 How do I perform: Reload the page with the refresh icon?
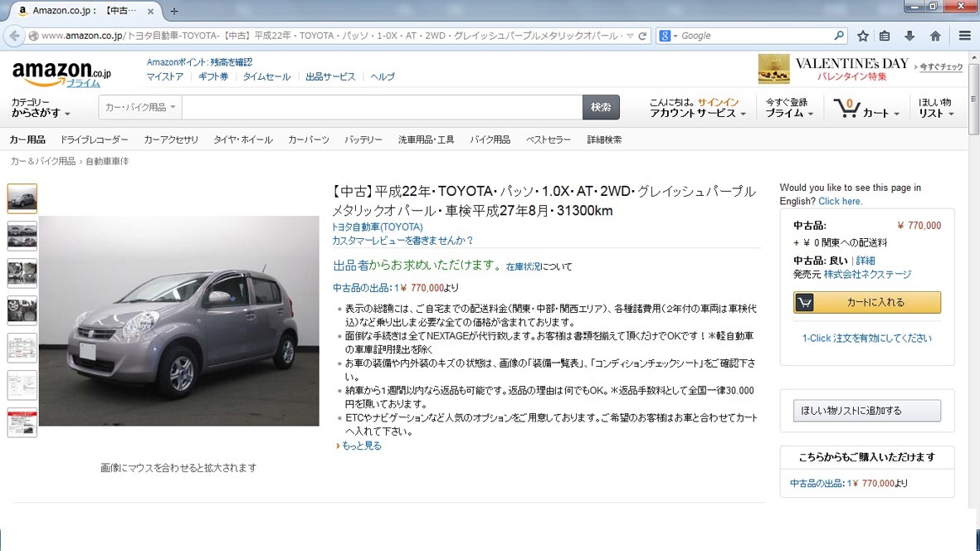pos(642,36)
